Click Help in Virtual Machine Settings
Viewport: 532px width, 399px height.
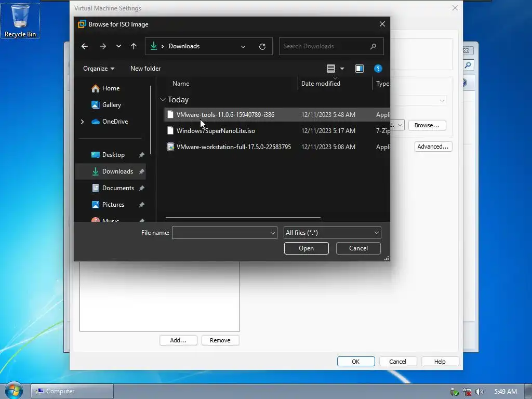[440, 362]
